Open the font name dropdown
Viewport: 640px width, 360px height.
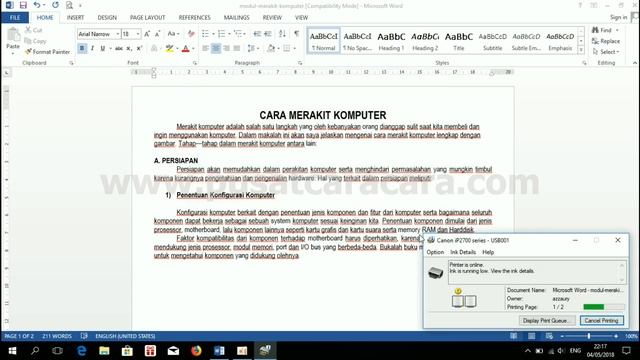tap(118, 34)
